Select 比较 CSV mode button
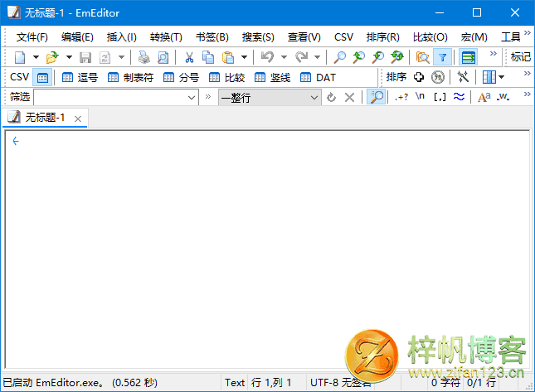The width and height of the screenshot is (535, 392). (x=226, y=78)
